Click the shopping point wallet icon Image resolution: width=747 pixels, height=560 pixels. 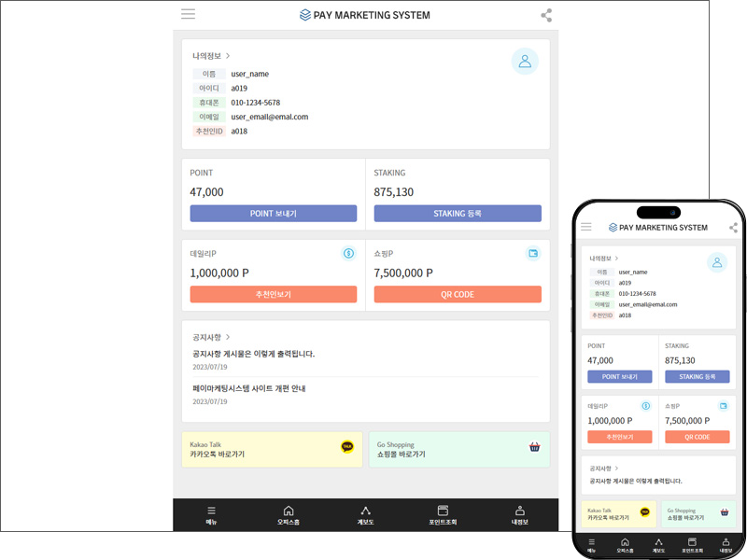[x=532, y=253]
